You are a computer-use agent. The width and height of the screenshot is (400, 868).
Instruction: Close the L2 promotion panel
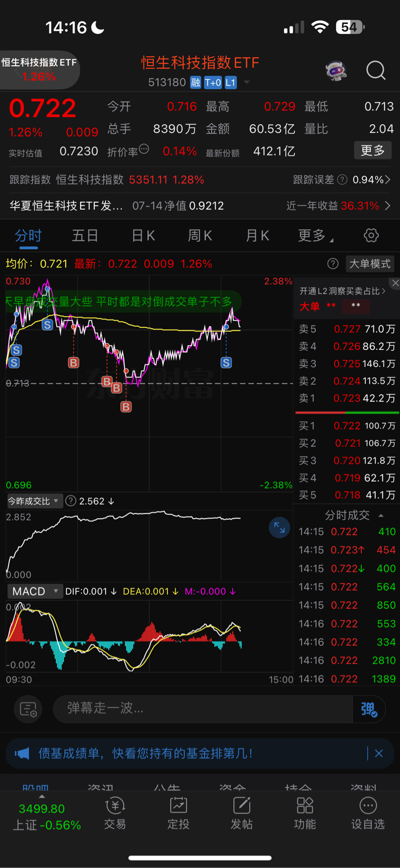[x=395, y=283]
